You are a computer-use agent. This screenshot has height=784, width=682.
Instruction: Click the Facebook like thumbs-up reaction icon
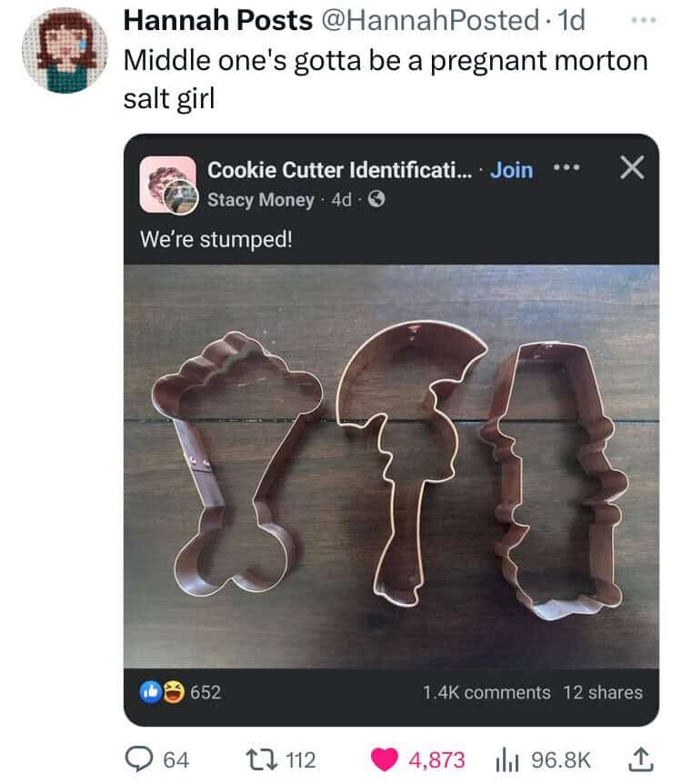(151, 692)
